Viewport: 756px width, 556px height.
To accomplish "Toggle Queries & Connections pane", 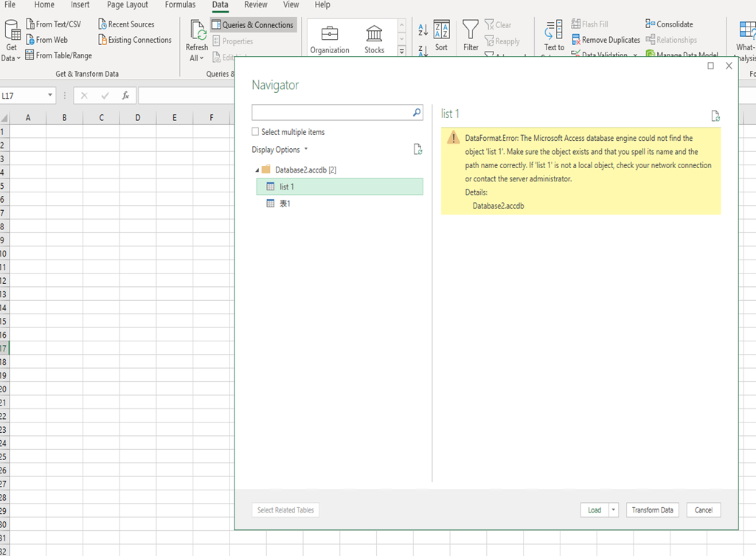I will coord(253,24).
